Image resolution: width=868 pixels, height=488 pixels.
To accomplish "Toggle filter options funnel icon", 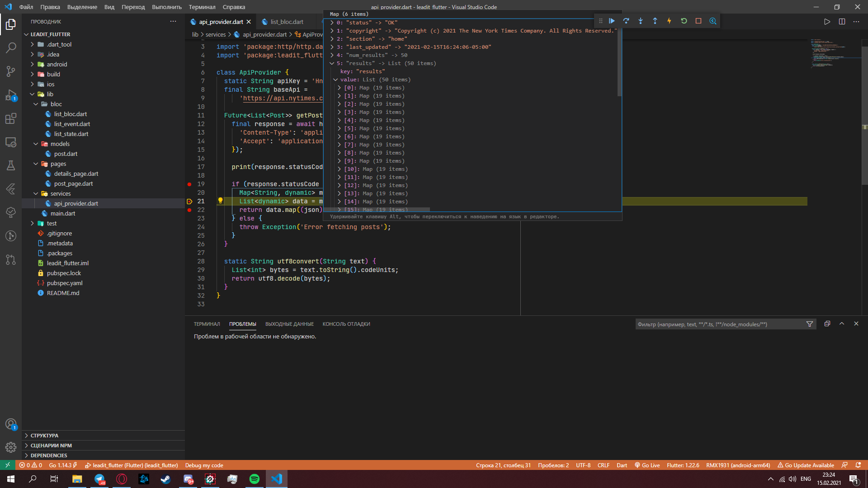I will (x=810, y=324).
